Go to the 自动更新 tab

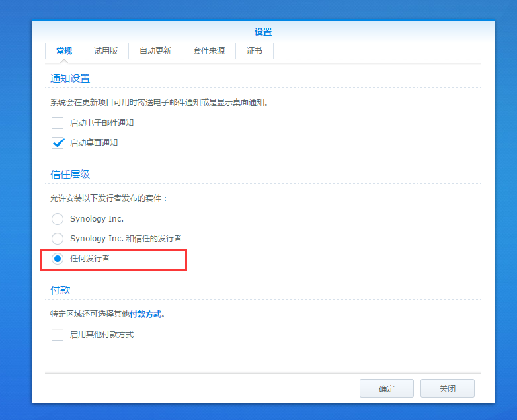coord(155,51)
